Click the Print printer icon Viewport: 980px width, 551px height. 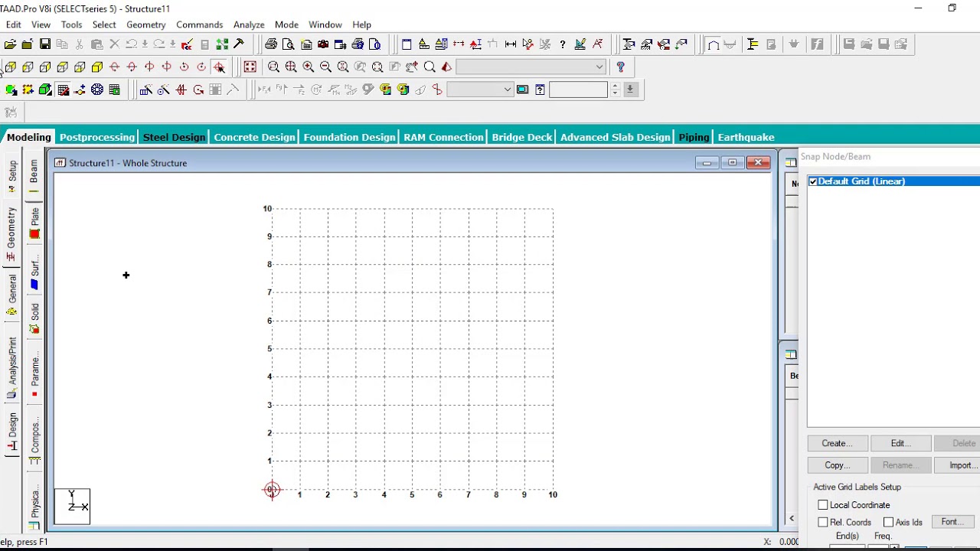click(271, 44)
